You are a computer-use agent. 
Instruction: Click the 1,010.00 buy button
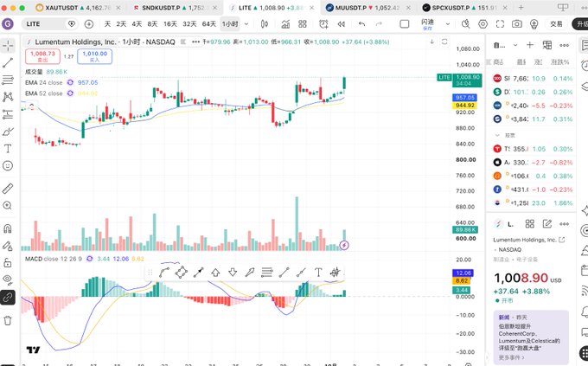tap(95, 56)
